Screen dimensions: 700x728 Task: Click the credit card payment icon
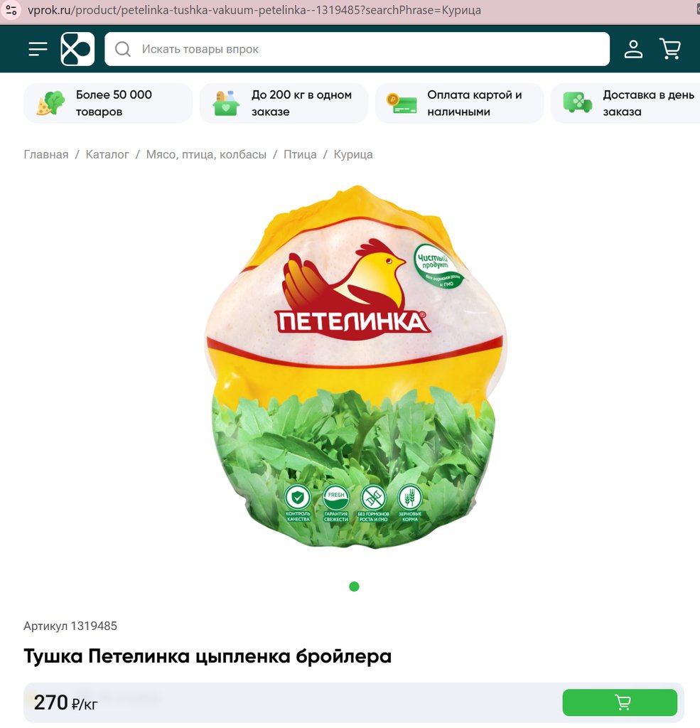[402, 103]
